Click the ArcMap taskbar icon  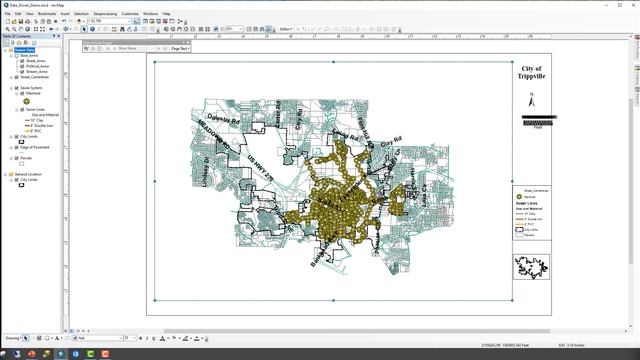pyautogui.click(x=60, y=354)
